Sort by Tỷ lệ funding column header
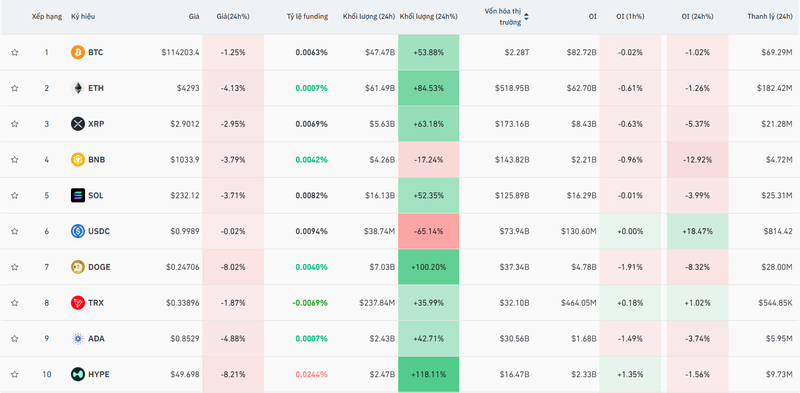 click(307, 16)
